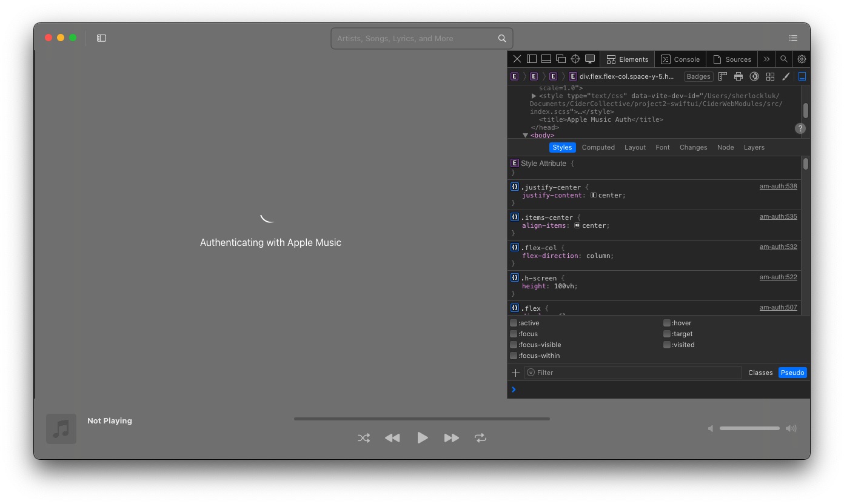This screenshot has width=844, height=504.
Task: Toggle the details sidebar icon
Action: pos(802,76)
